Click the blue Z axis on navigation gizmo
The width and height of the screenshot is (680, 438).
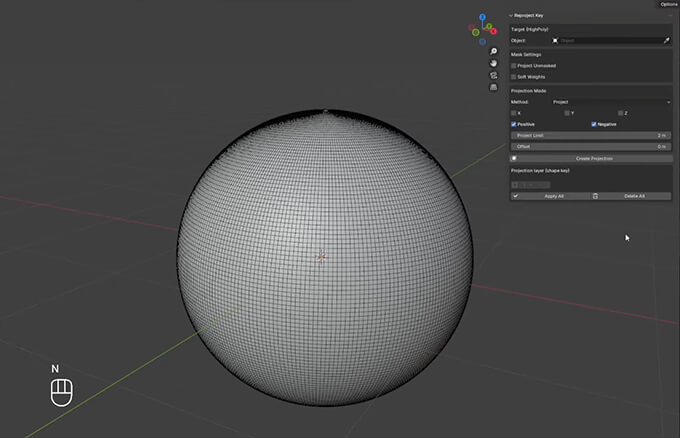tap(481, 17)
